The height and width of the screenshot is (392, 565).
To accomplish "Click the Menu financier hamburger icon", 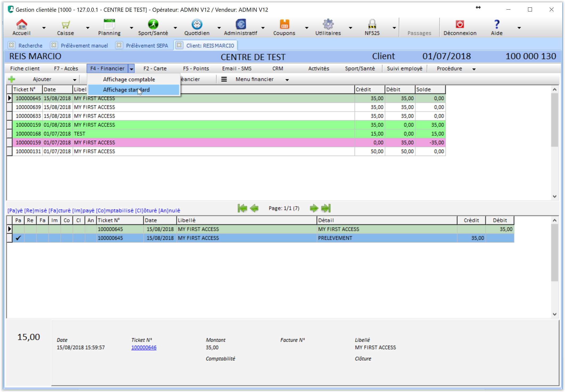I will click(x=224, y=79).
